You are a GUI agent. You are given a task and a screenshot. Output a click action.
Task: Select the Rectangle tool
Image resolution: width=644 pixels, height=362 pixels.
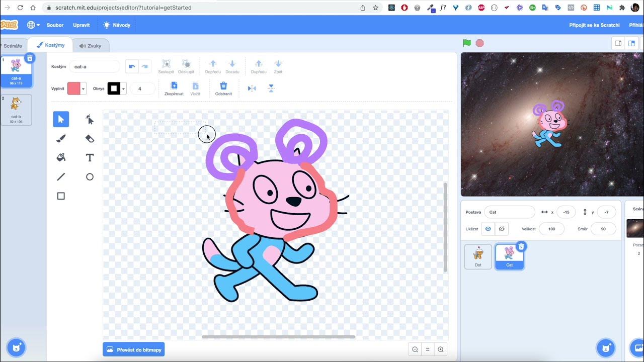tap(61, 196)
